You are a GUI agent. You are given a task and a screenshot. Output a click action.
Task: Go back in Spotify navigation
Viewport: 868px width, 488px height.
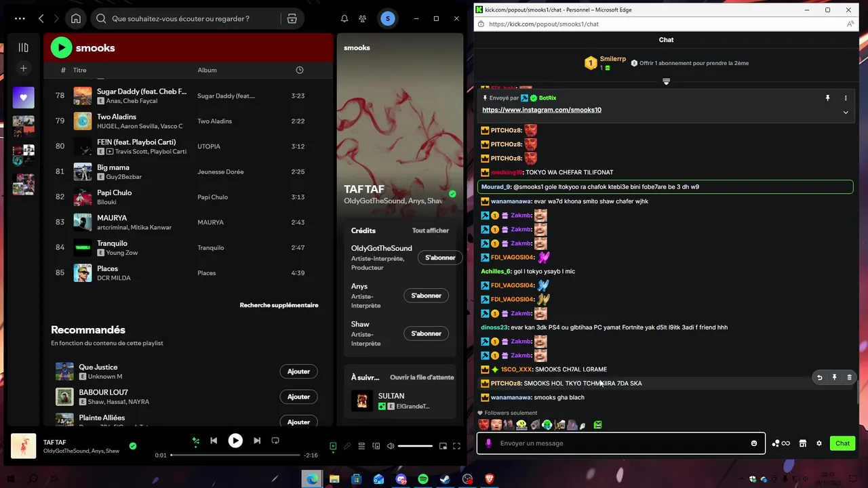point(41,19)
